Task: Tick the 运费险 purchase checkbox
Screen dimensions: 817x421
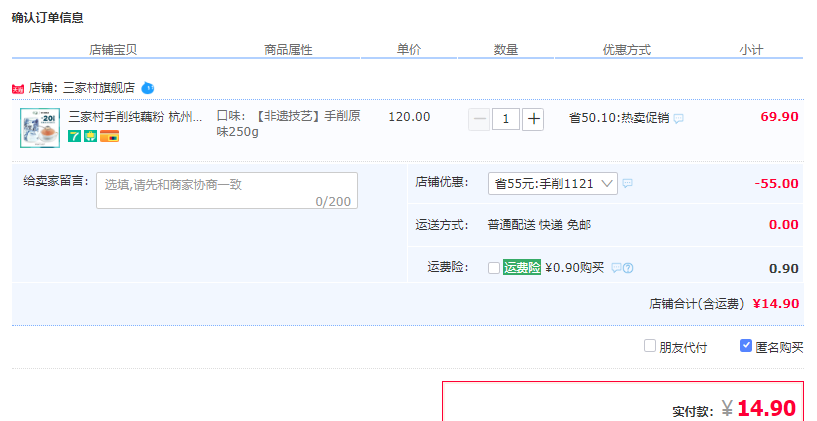Action: coord(494,268)
